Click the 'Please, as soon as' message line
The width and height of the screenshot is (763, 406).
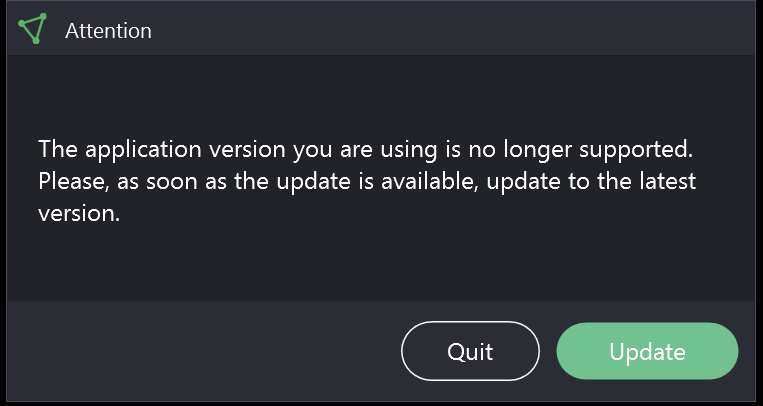[367, 181]
